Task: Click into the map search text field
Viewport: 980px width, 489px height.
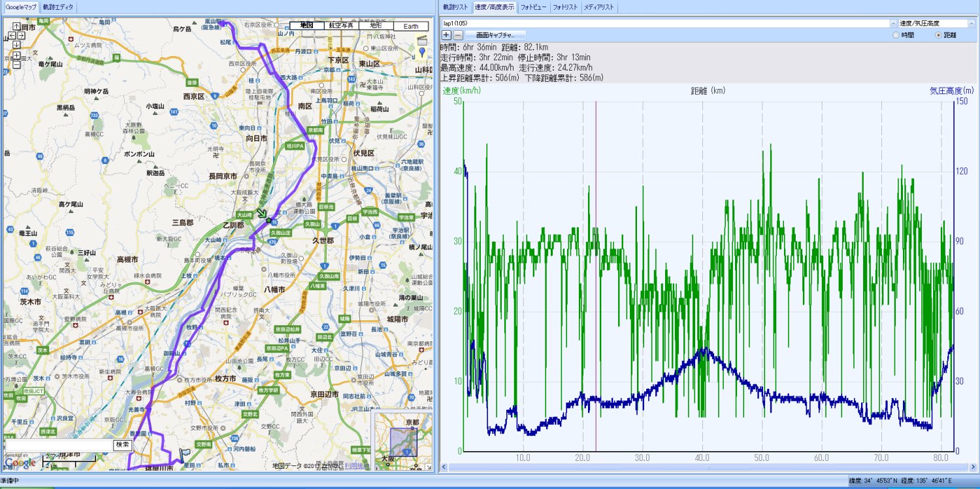Action: (58, 445)
